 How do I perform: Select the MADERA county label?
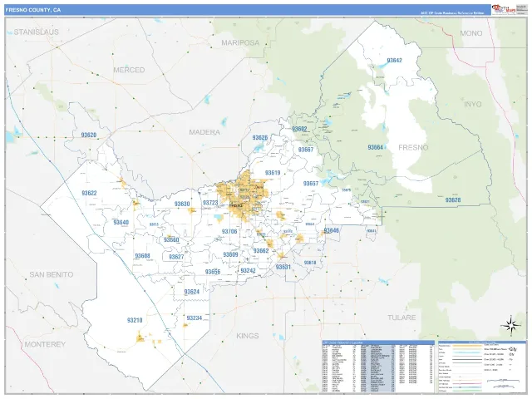(204, 132)
